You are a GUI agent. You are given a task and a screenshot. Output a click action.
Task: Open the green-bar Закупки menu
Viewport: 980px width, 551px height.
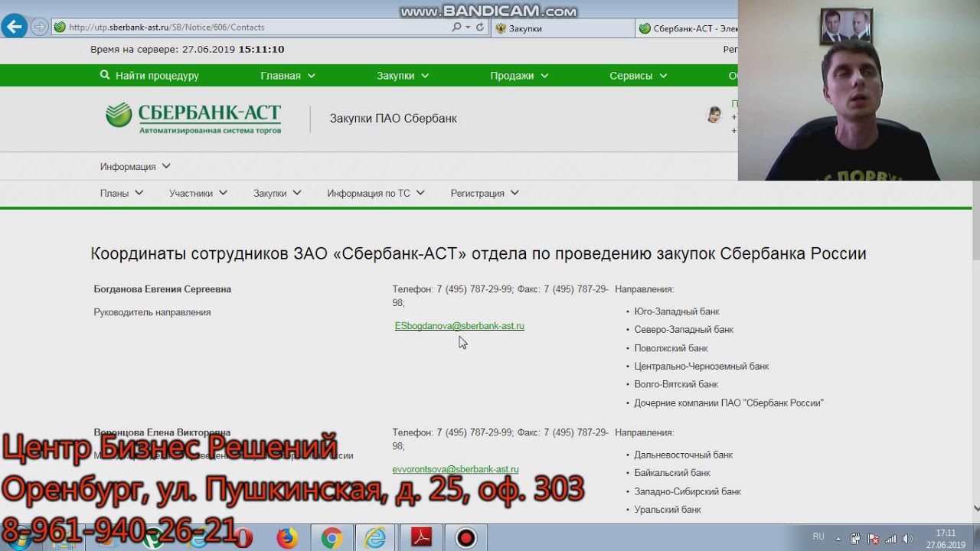[403, 76]
